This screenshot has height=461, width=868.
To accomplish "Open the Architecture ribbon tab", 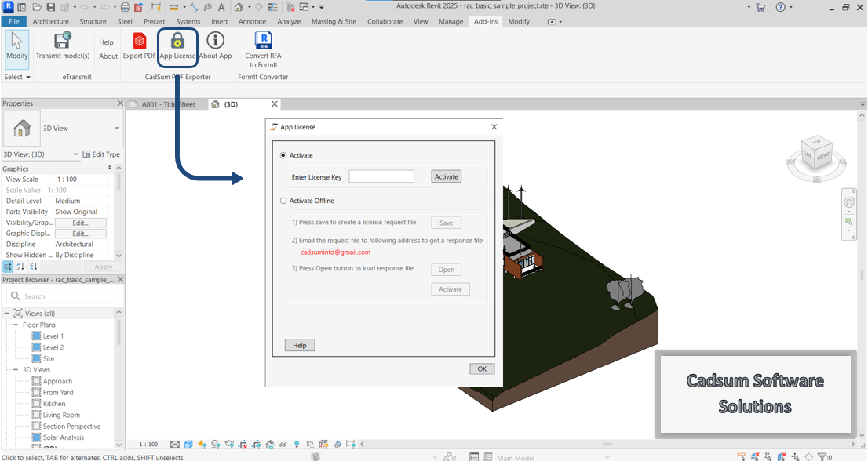I will tap(51, 21).
